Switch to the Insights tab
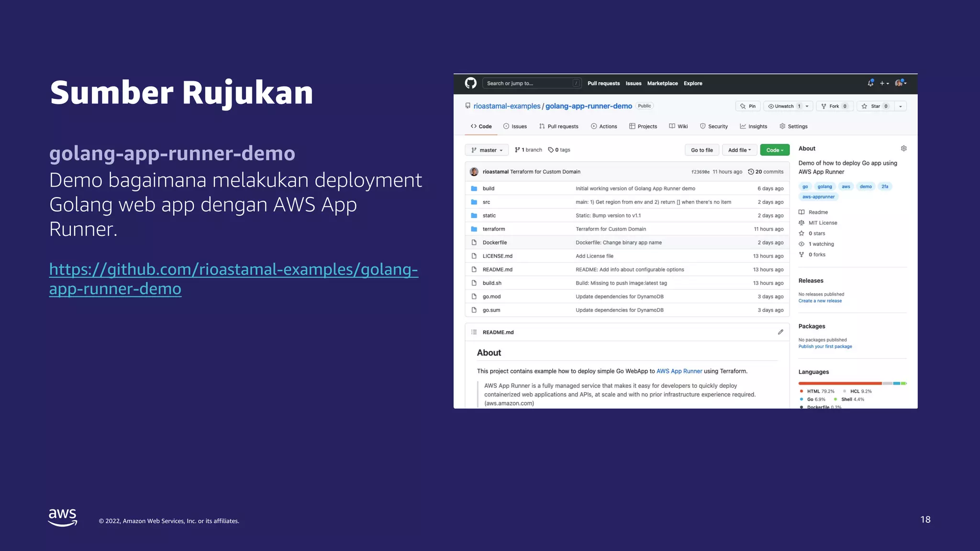 tap(754, 126)
